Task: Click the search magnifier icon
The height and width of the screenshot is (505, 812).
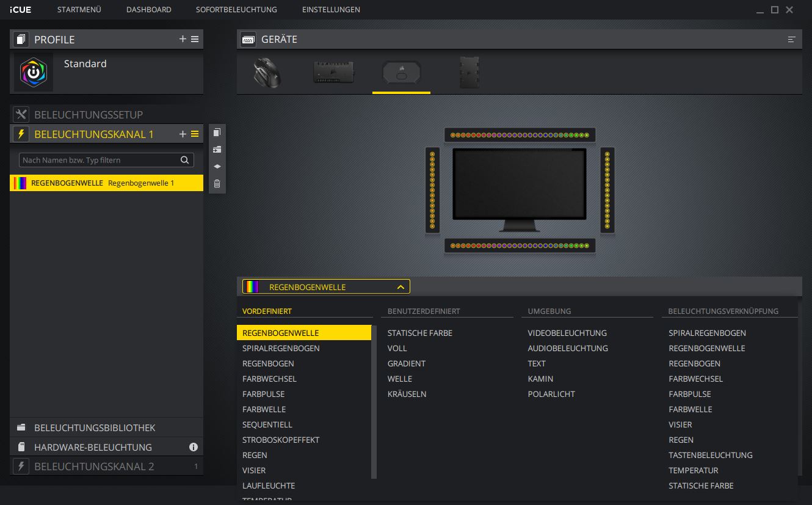Action: tap(185, 160)
